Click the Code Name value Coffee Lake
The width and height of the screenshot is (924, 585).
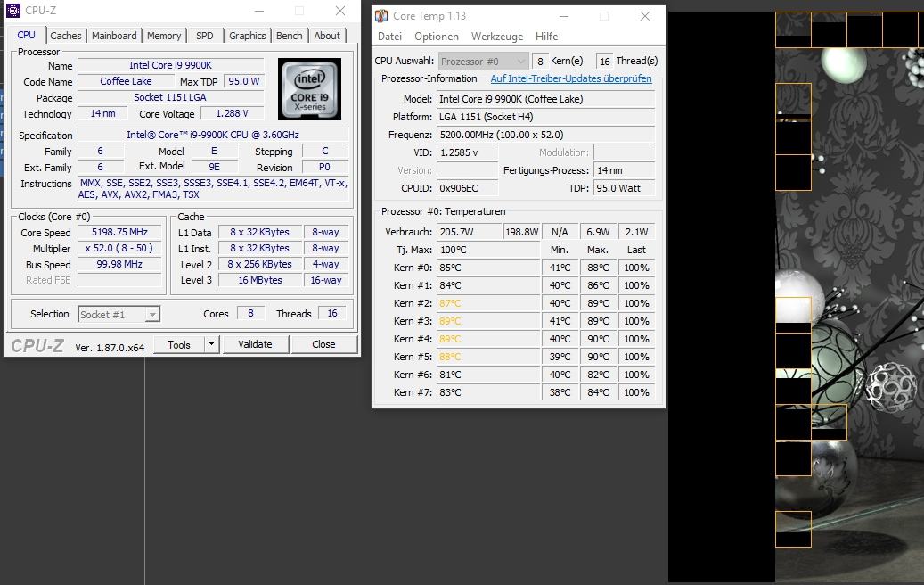126,81
